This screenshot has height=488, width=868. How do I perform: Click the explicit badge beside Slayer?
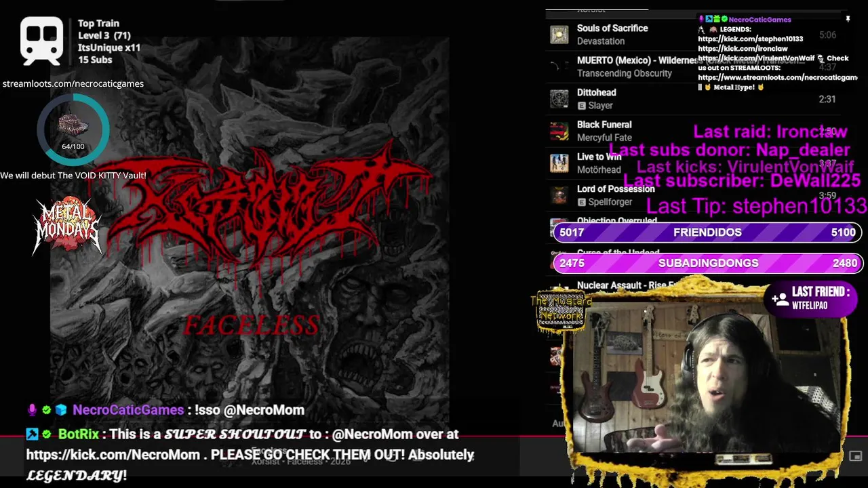click(581, 106)
